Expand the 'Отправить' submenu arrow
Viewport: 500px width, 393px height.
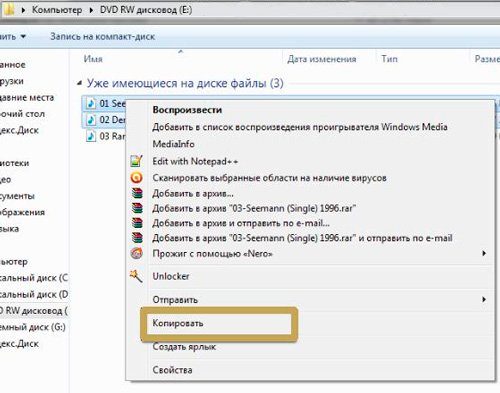[x=484, y=299]
